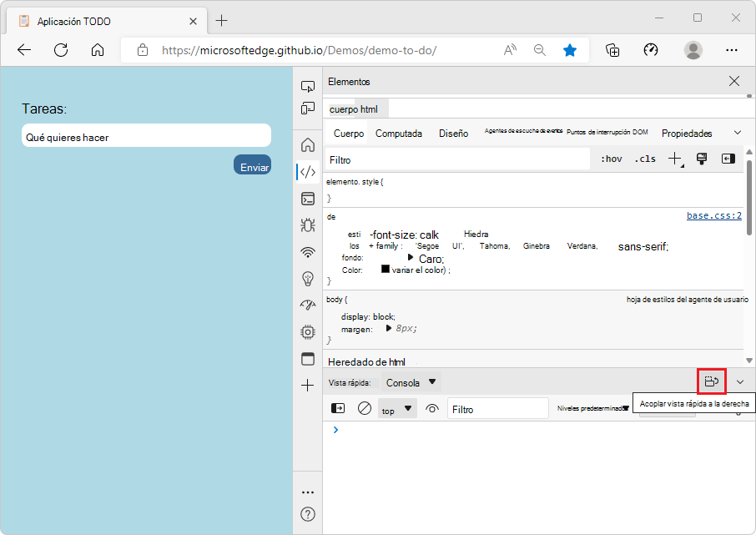Image resolution: width=756 pixels, height=535 pixels.
Task: Open the Memory chip icon tool
Action: pos(308,332)
